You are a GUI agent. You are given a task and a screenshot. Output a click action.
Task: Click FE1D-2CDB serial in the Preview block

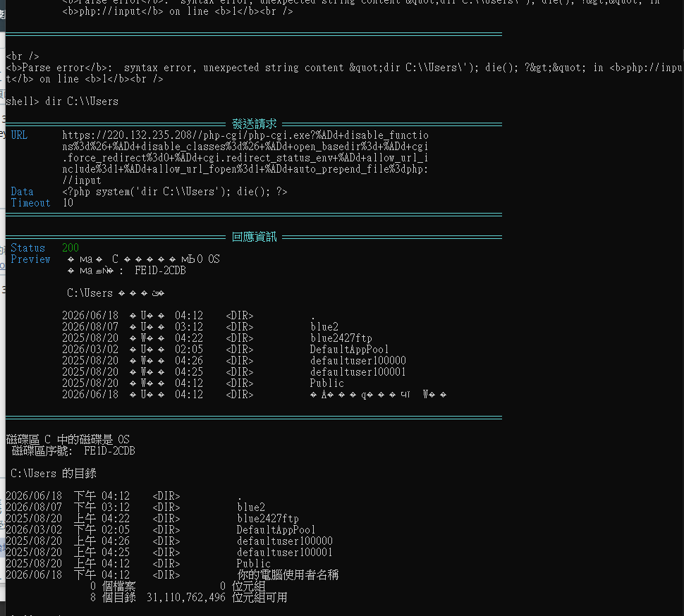coord(160,271)
